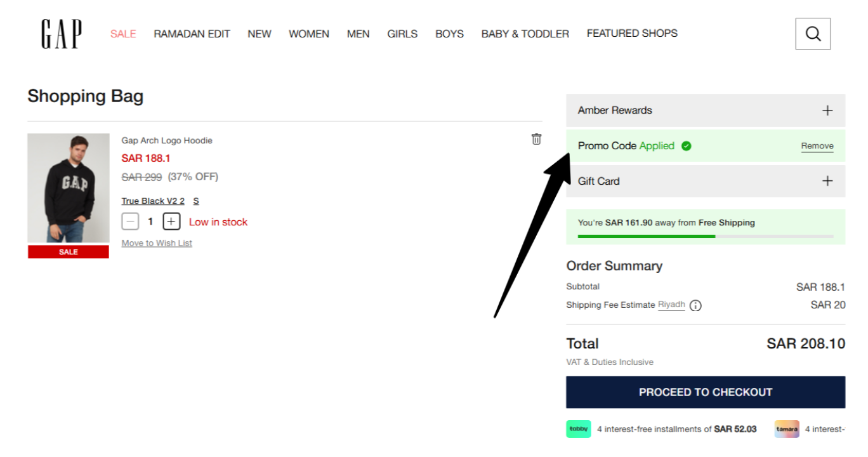This screenshot has width=868, height=457.
Task: Move hoodie to Wish List
Action: (157, 243)
